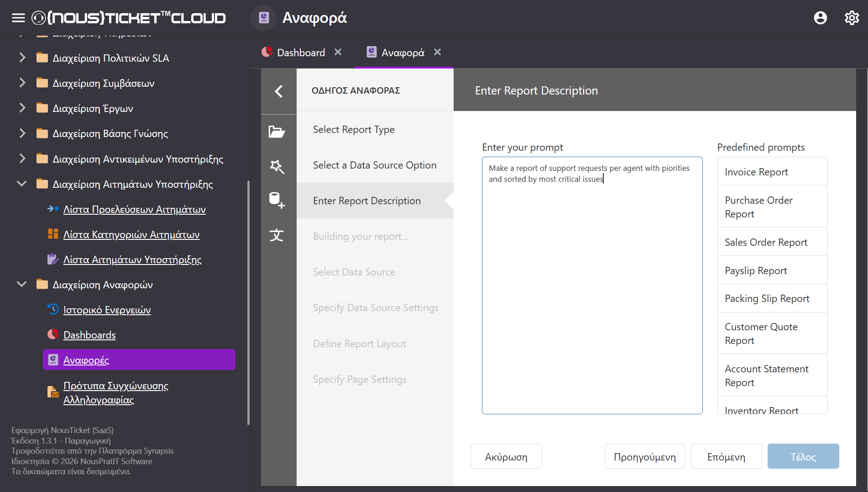The height and width of the screenshot is (492, 868).
Task: Click Διαχείριση Αντικειμένων Υποστήριξης tree item
Action: click(x=138, y=159)
